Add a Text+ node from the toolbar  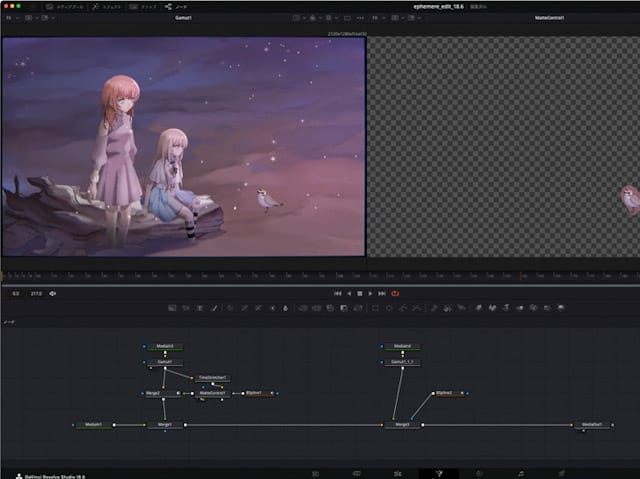[x=200, y=308]
